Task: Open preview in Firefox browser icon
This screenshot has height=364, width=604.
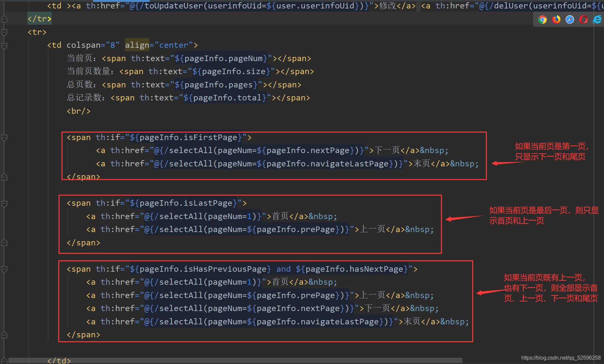Action: click(x=556, y=19)
